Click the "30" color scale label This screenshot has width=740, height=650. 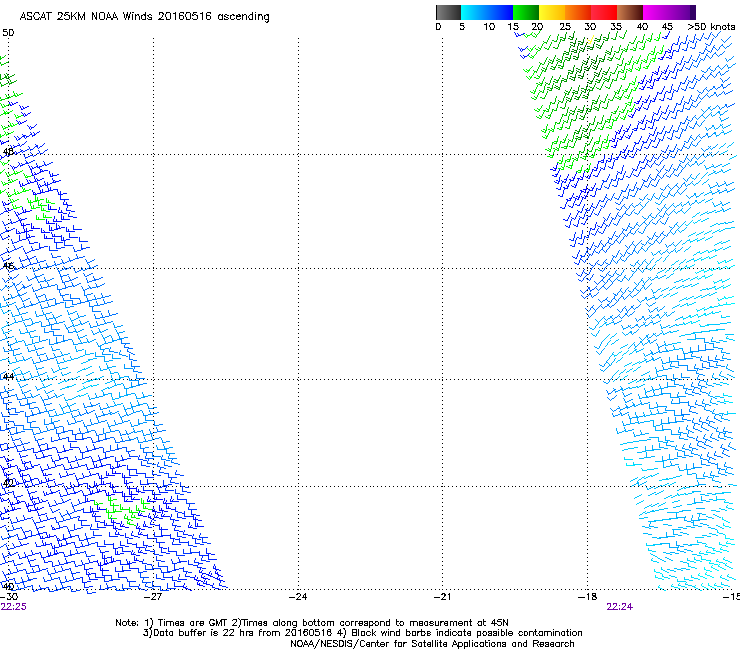(x=590, y=27)
